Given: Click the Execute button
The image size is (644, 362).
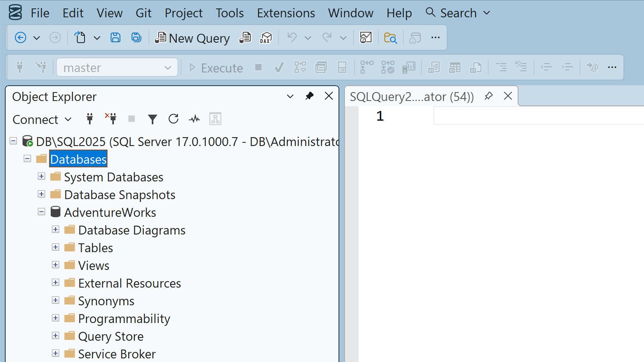Looking at the screenshot, I should point(216,68).
